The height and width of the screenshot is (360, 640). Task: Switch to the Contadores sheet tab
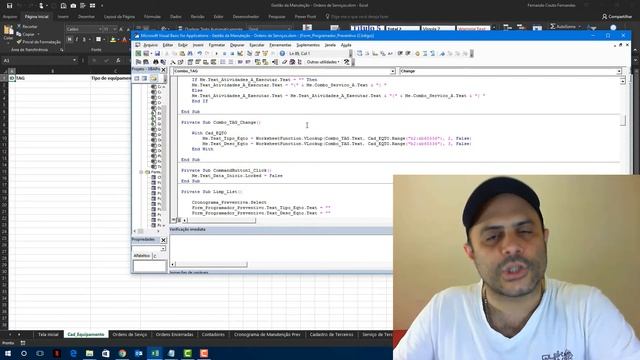(x=213, y=334)
